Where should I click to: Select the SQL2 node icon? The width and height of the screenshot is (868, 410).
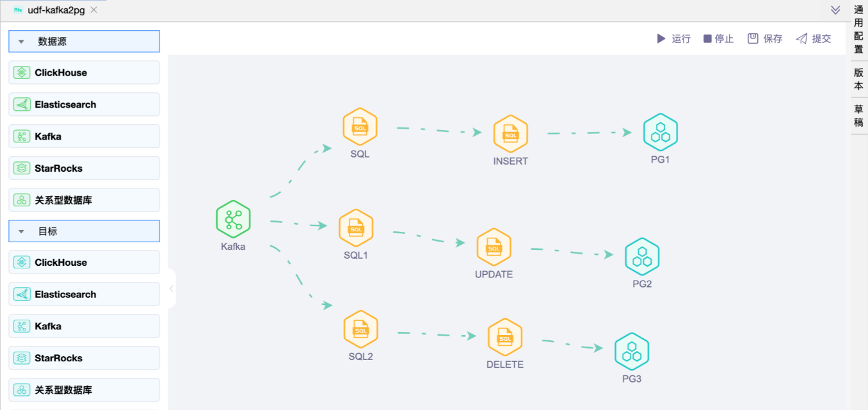point(360,329)
